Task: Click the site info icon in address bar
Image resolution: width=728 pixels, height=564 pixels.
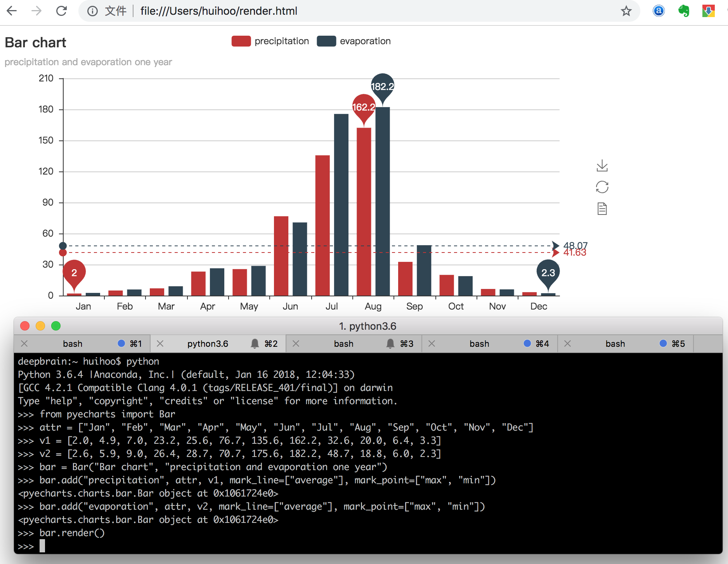Action: (x=92, y=11)
